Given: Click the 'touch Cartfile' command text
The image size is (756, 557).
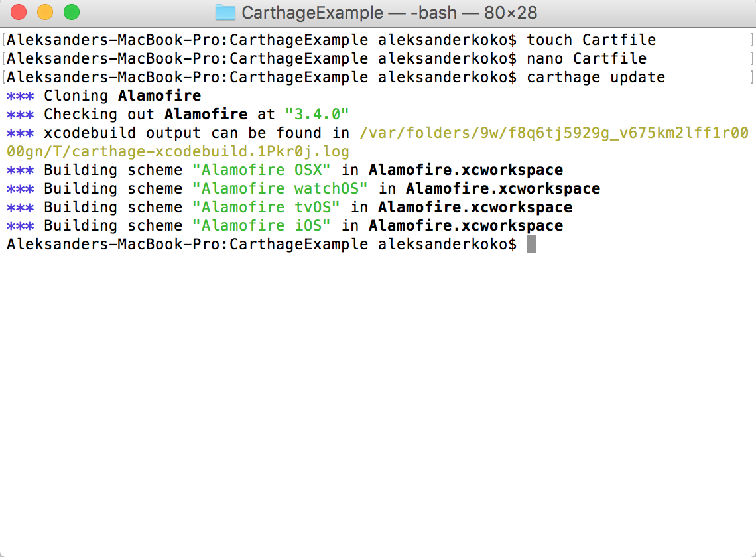Looking at the screenshot, I should [x=591, y=40].
